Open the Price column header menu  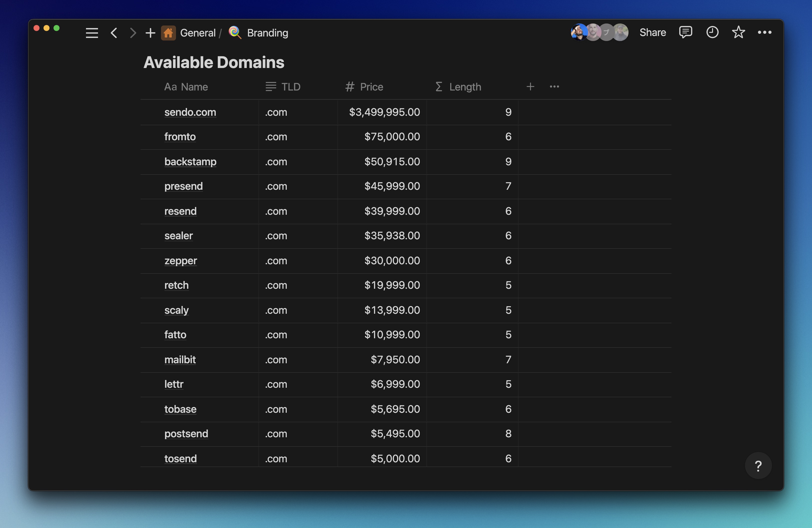click(x=364, y=87)
